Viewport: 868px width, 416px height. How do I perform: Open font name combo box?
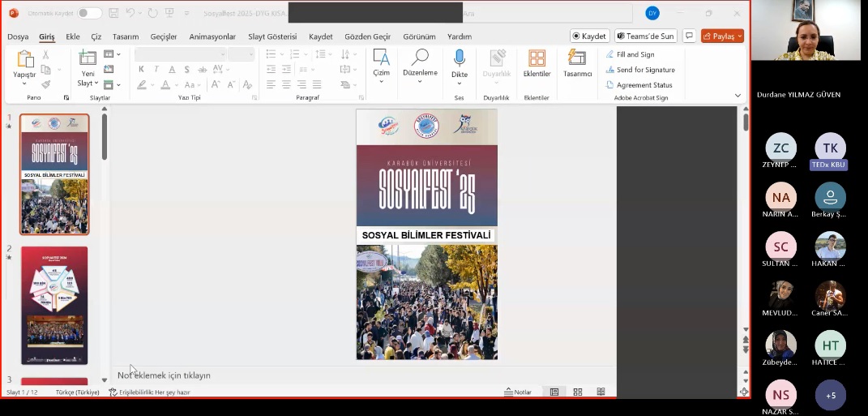tap(181, 54)
